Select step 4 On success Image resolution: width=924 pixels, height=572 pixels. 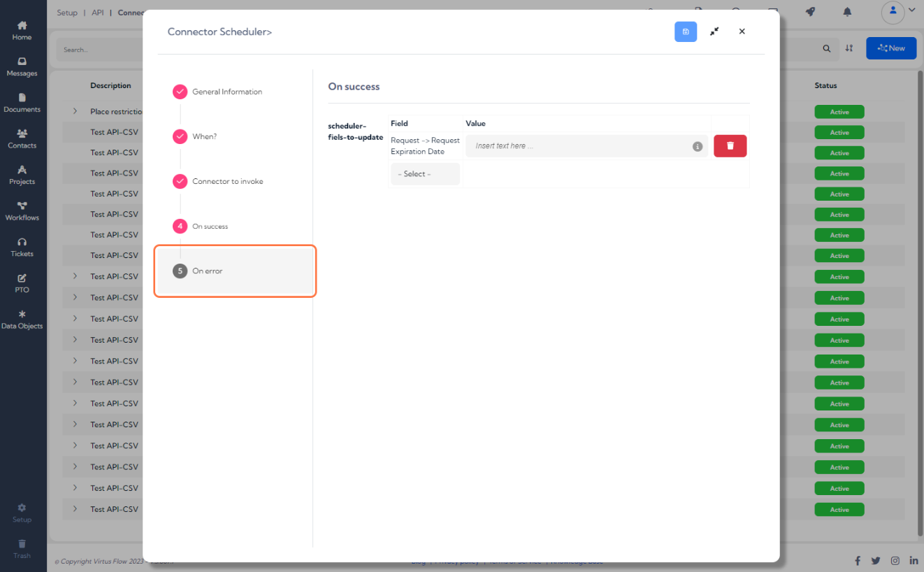pyautogui.click(x=201, y=226)
